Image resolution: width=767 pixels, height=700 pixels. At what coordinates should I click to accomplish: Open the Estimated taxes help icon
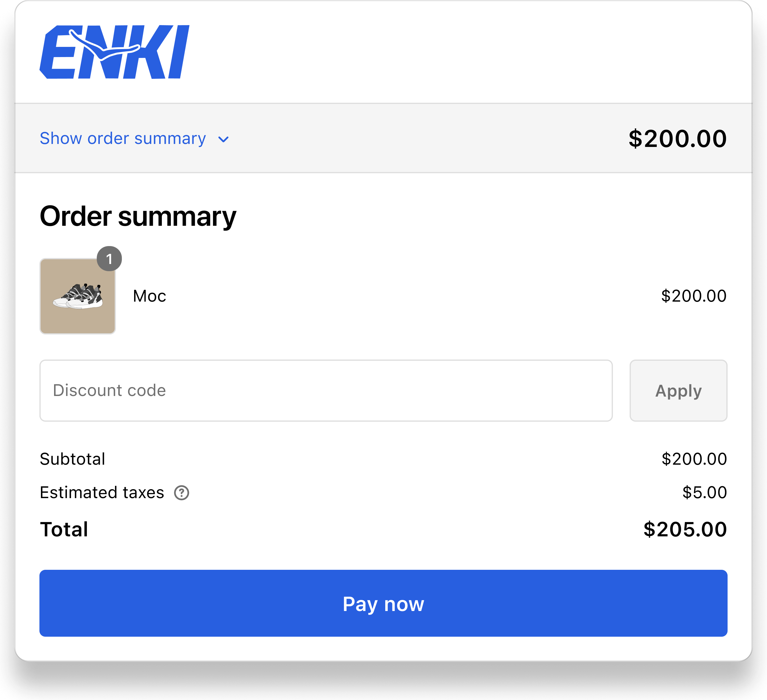[182, 493]
